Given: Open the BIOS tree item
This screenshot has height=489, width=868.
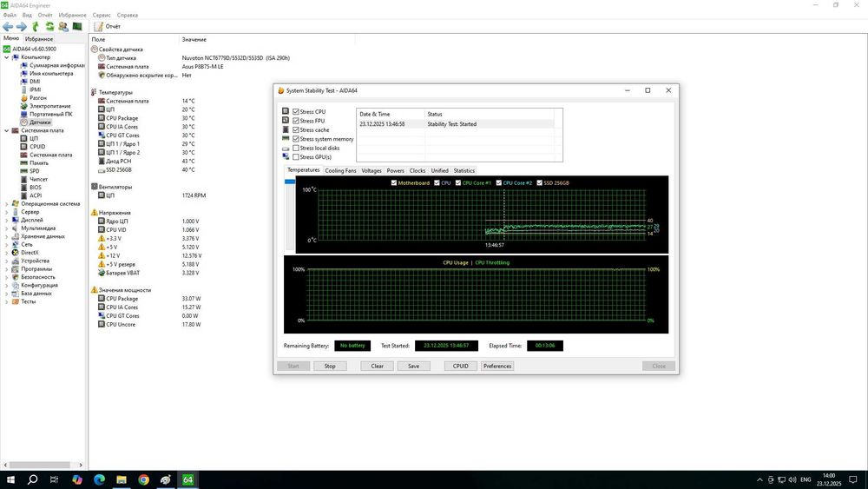Looking at the screenshot, I should tap(36, 188).
